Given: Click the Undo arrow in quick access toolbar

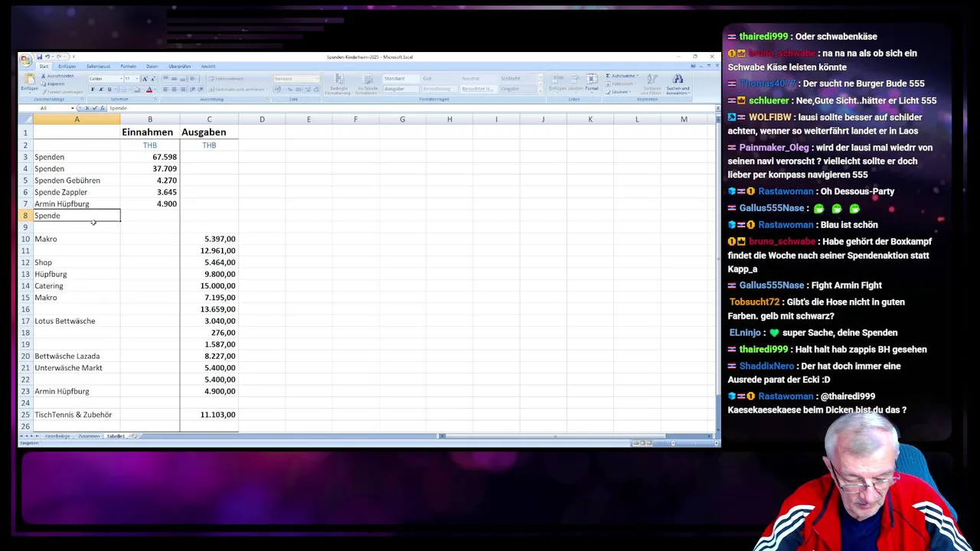Looking at the screenshot, I should tap(47, 57).
